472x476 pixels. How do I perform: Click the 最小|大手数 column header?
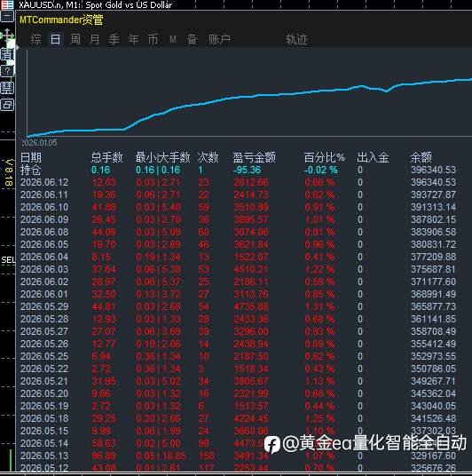162,157
